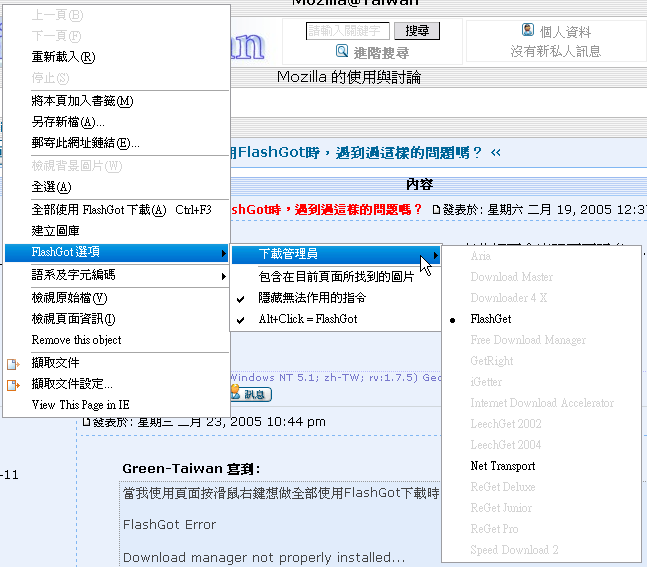Select View This Page in IE
Image resolution: width=647 pixels, height=567 pixels.
[116, 405]
